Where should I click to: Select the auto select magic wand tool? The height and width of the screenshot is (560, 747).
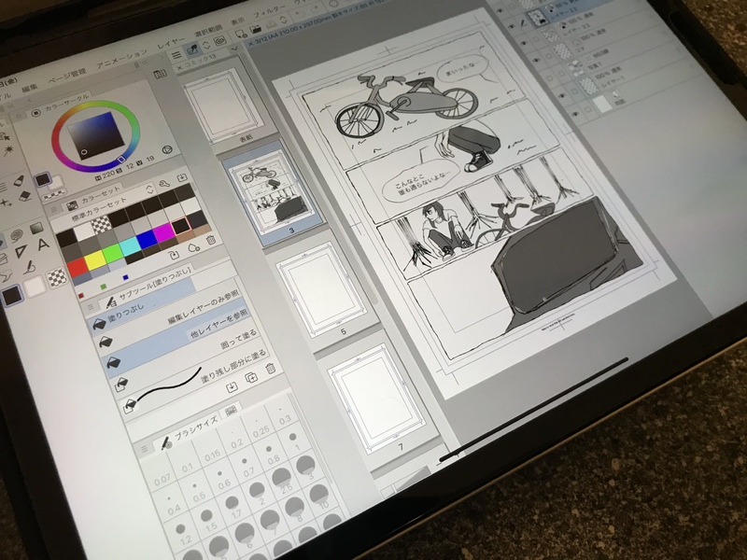tap(8, 151)
